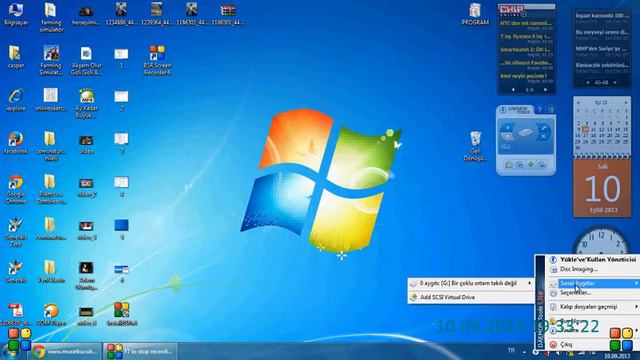Click the CHIP logo in feed gadget
Viewport: 640px width, 360px height.
coord(511,10)
